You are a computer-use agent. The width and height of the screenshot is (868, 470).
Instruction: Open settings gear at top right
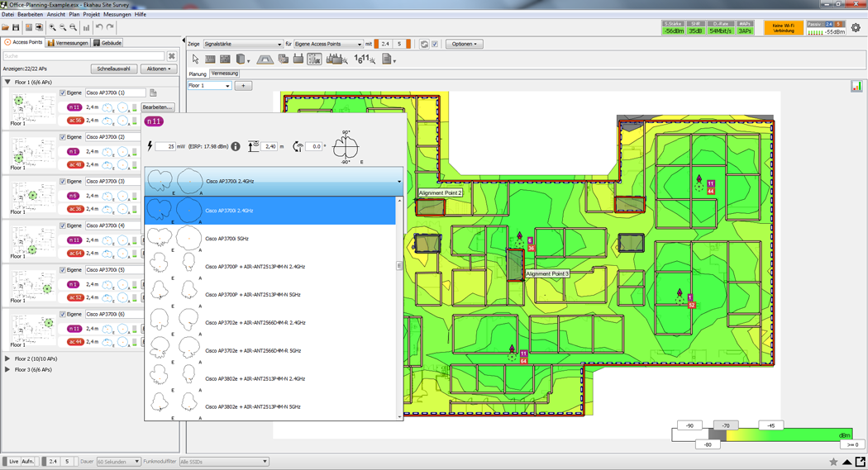pyautogui.click(x=856, y=27)
